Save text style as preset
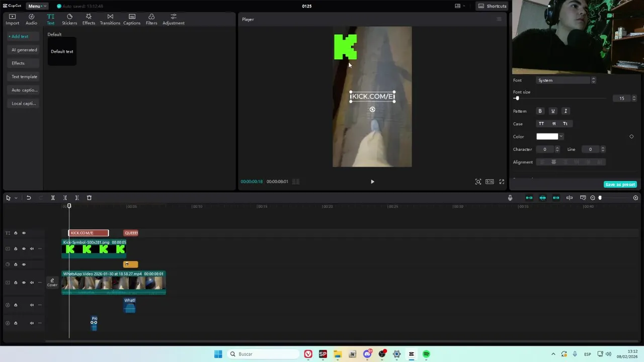This screenshot has height=362, width=644. pos(620,185)
